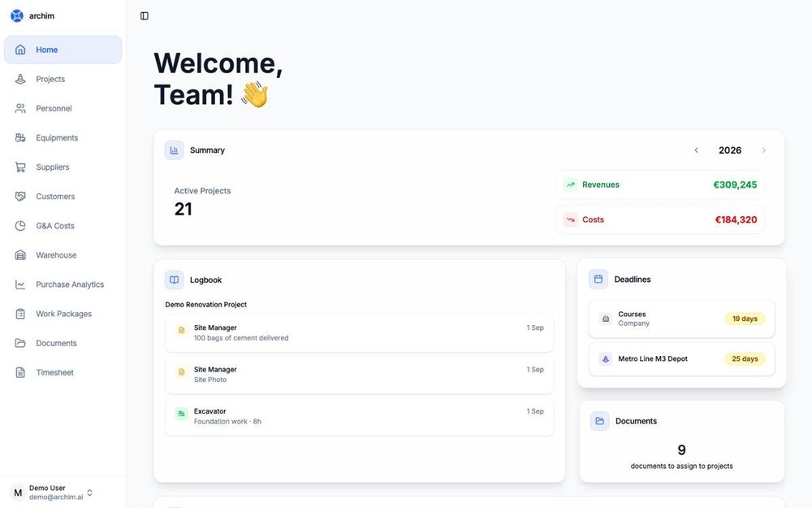Click the year 2026 label
The height and width of the screenshot is (508, 812).
(x=730, y=150)
